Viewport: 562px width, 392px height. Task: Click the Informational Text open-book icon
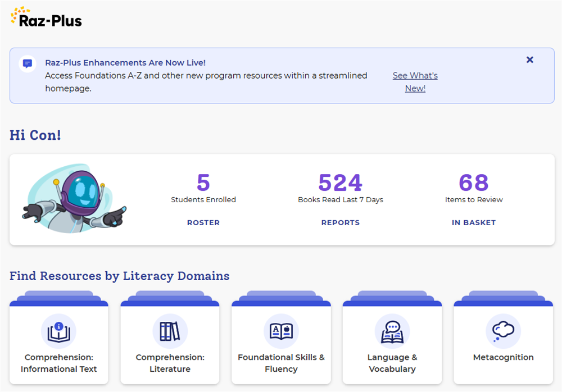59,331
